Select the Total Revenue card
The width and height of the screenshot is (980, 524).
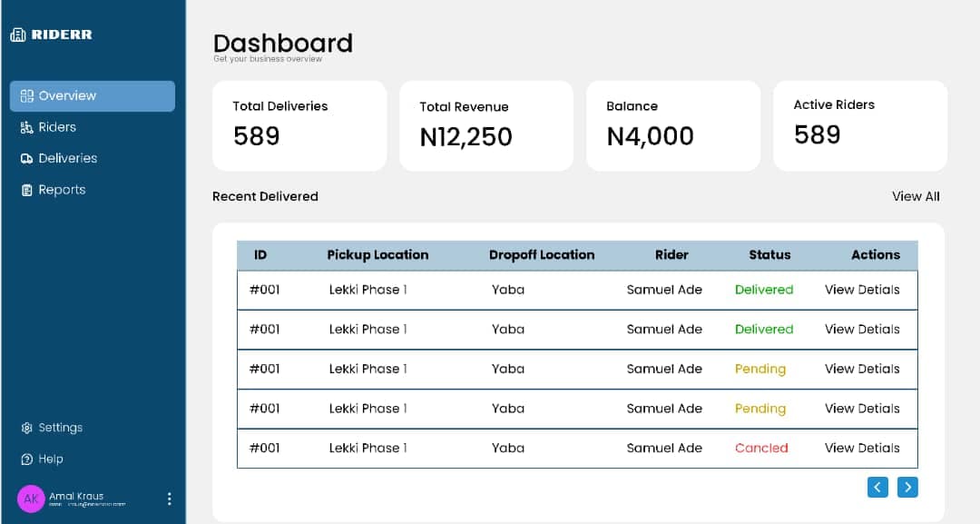coord(486,125)
